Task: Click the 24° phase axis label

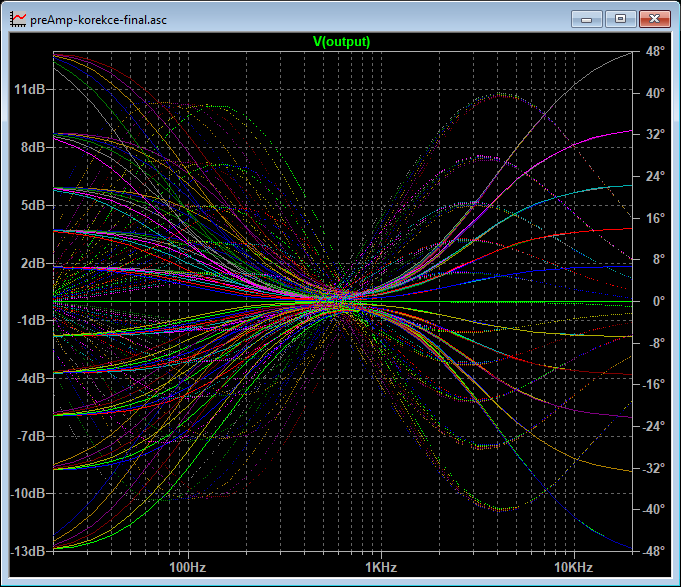Action: [x=655, y=176]
